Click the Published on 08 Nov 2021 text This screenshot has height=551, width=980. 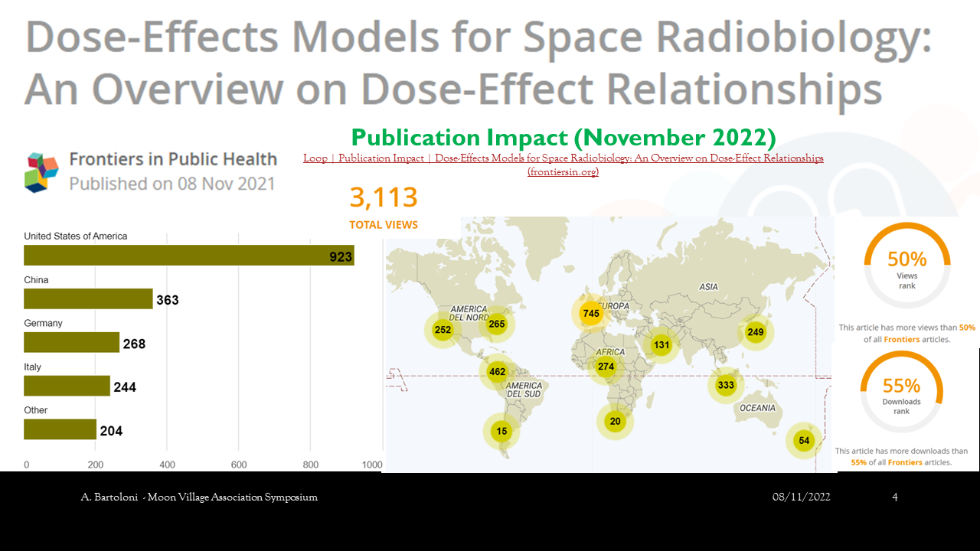tap(172, 184)
